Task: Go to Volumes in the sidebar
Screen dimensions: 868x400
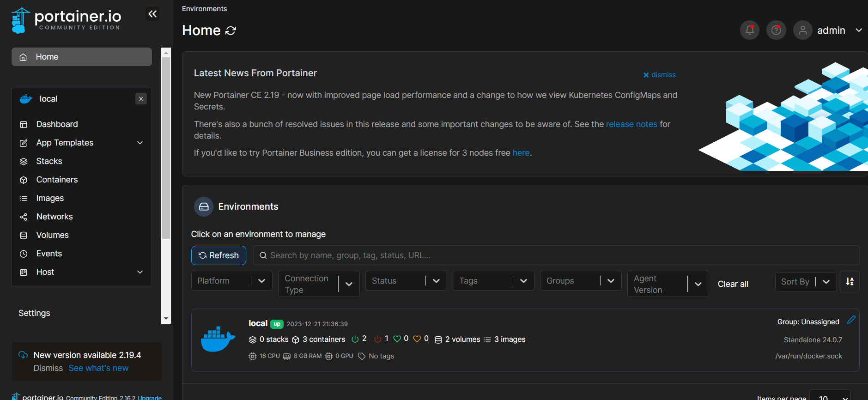Action: pos(52,235)
